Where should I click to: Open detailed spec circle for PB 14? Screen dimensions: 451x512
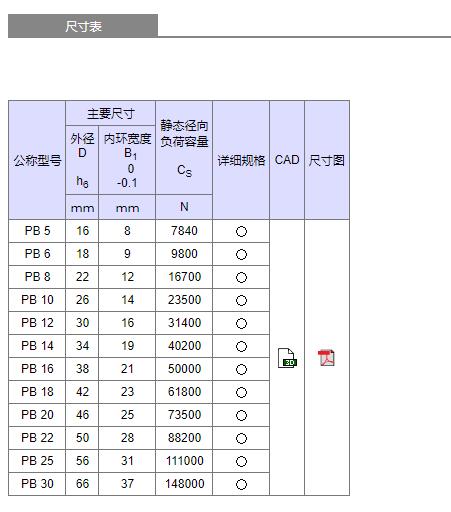pos(241,346)
